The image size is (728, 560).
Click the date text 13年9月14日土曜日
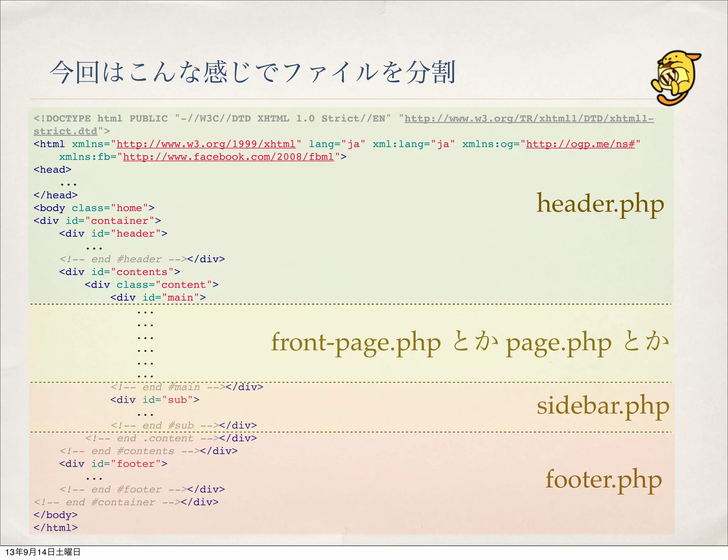click(43, 552)
